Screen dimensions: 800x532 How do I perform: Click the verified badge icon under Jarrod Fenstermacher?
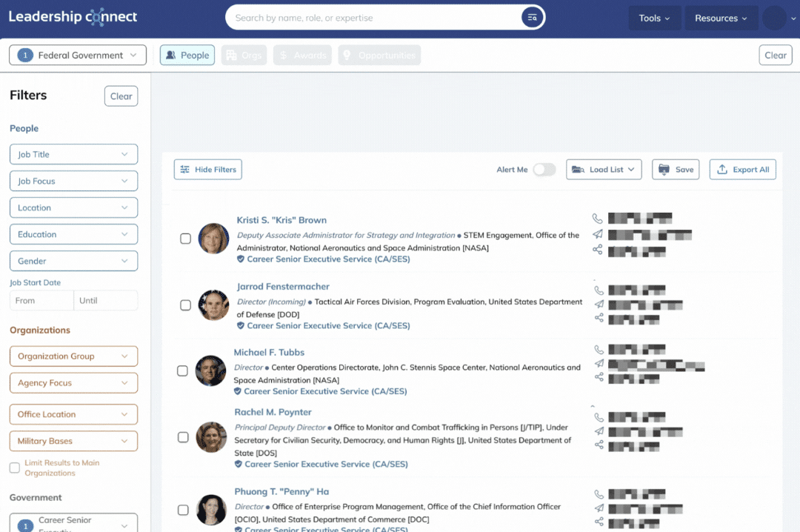coord(240,326)
